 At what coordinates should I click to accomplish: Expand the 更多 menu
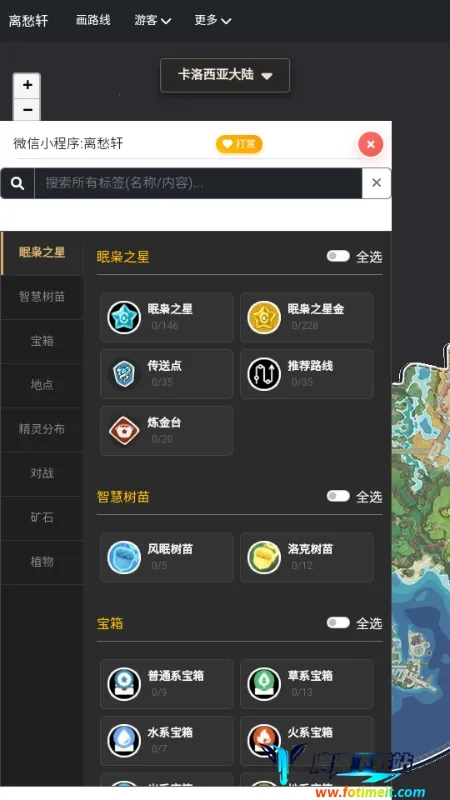pos(213,20)
